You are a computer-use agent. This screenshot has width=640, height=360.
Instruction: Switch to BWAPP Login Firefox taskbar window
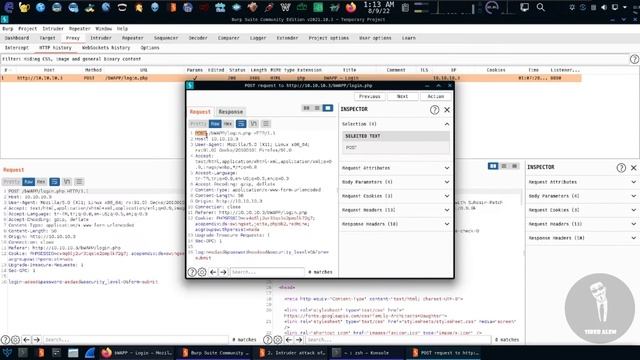tap(137, 353)
